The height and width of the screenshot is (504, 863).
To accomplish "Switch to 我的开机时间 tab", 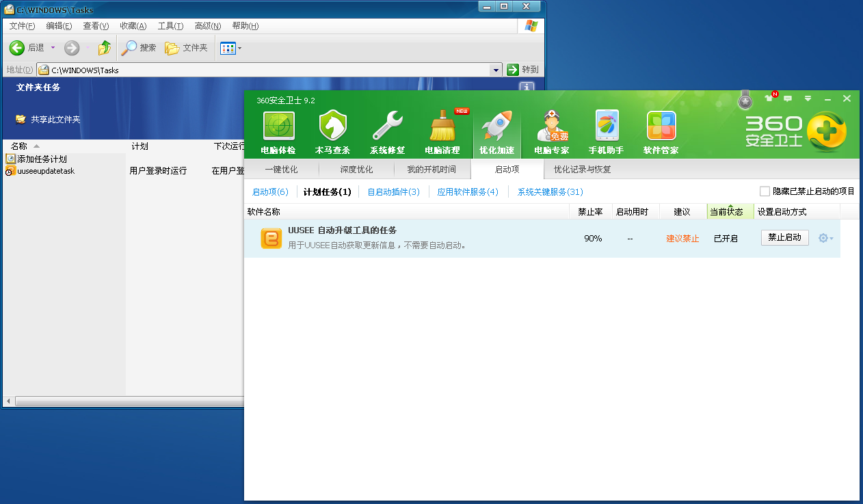I will (x=431, y=170).
